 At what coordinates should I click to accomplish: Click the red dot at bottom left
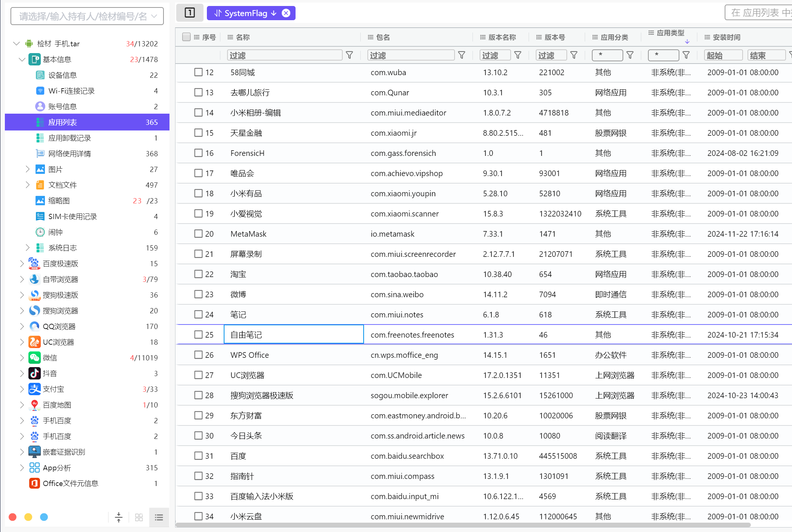click(x=12, y=517)
